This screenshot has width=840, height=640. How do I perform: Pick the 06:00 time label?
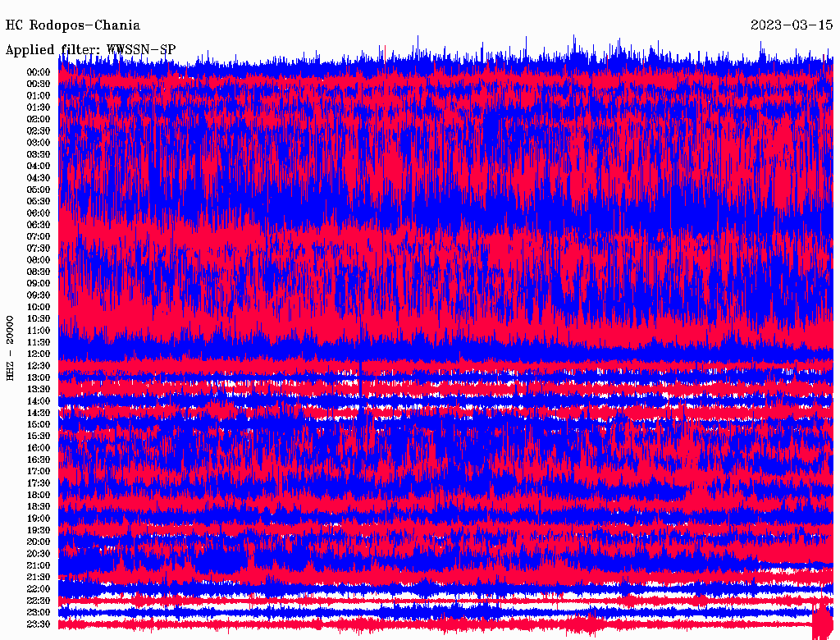coord(39,213)
